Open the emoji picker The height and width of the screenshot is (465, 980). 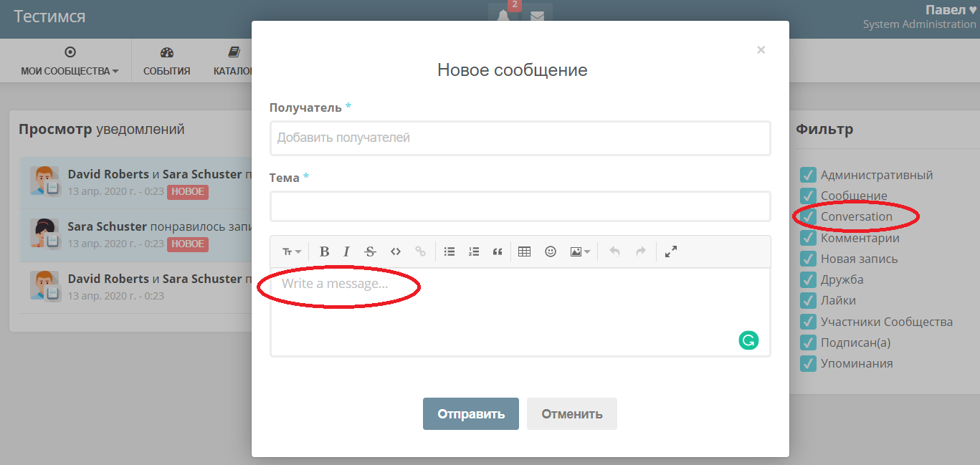(551, 251)
